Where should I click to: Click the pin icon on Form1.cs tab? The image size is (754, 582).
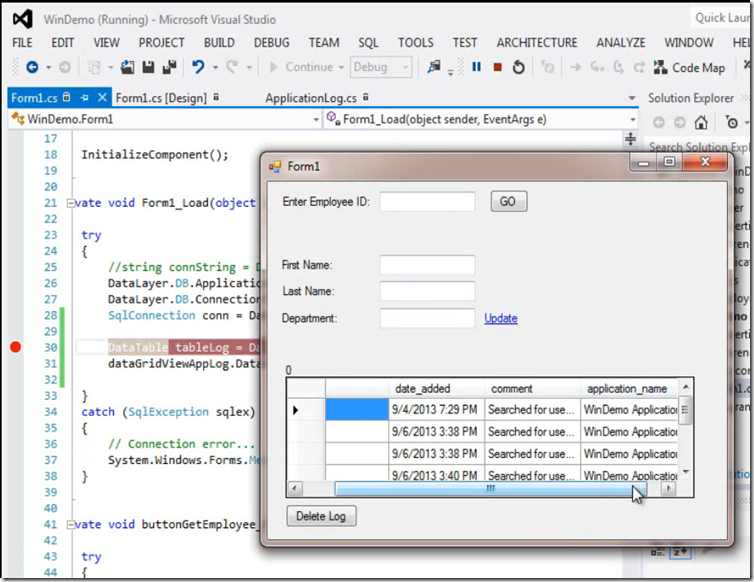click(x=85, y=98)
